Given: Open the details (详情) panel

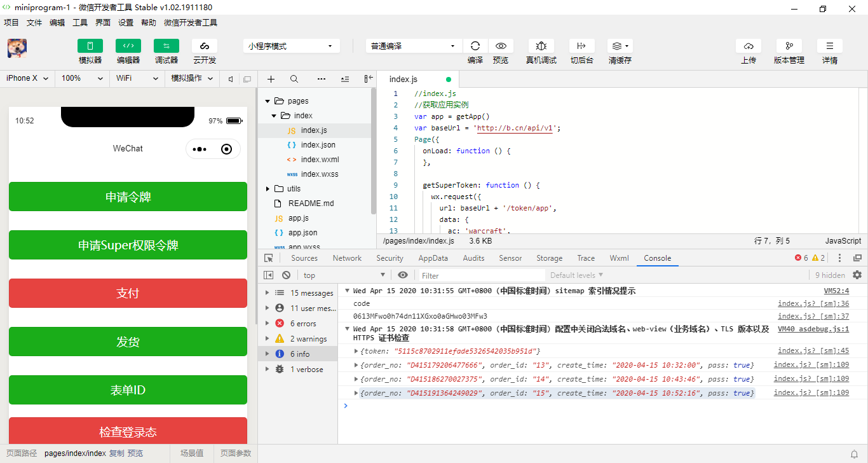Looking at the screenshot, I should [830, 46].
